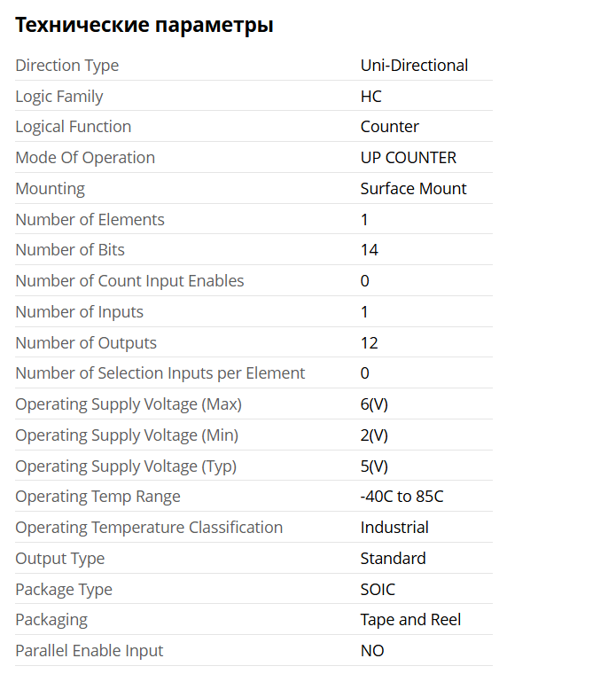Click the "Технические параметры" heading
Viewport: 616px width, 674px height.
[144, 26]
